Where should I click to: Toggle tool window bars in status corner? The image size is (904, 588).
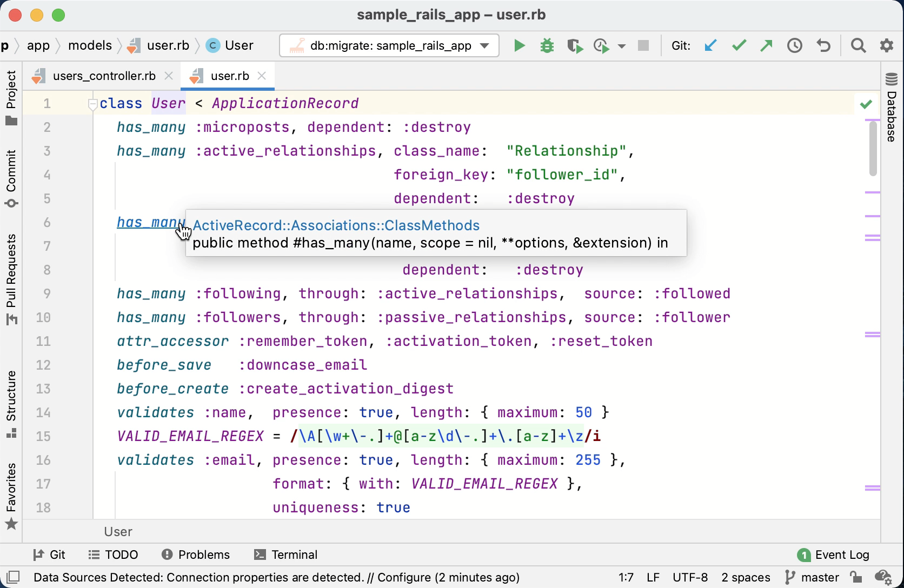(13, 577)
